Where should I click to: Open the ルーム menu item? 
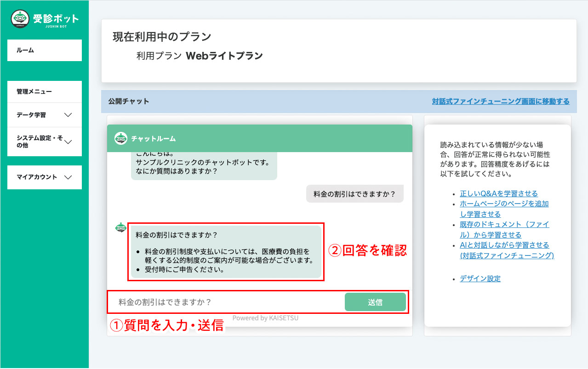point(45,50)
